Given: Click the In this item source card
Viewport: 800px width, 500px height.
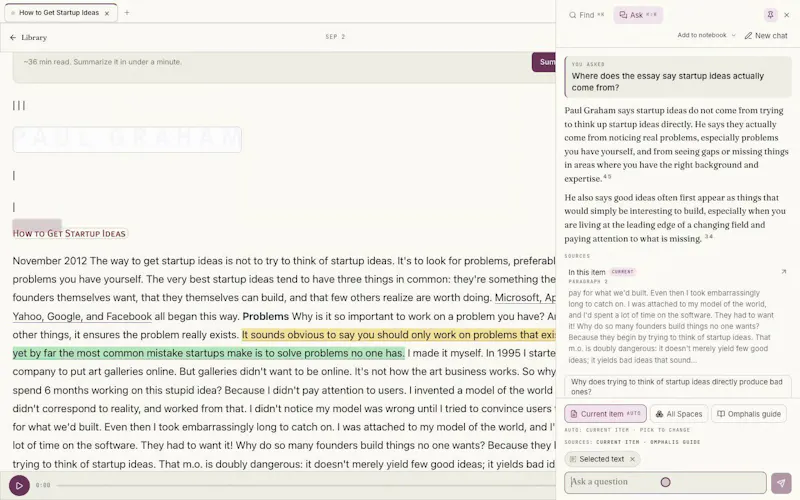Looking at the screenshot, I should (677, 316).
